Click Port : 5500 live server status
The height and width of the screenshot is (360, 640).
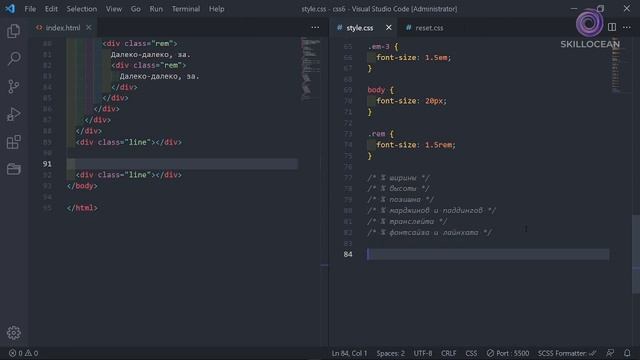(x=508, y=353)
